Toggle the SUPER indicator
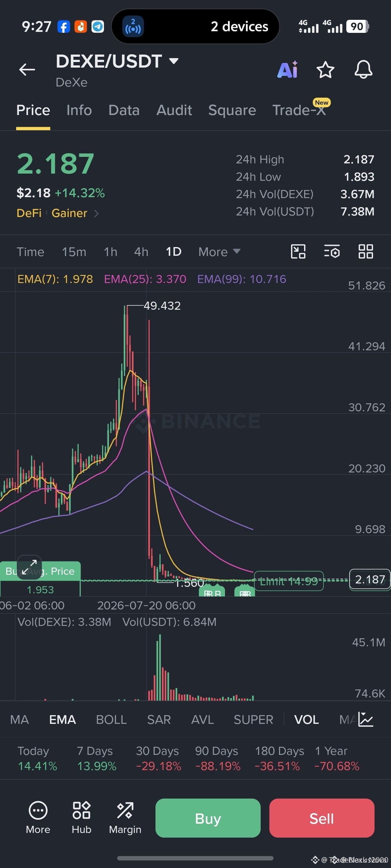The height and width of the screenshot is (868, 391). click(x=253, y=720)
